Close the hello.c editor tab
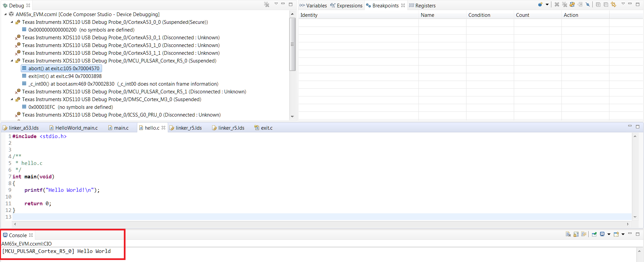The height and width of the screenshot is (262, 644). (x=163, y=128)
